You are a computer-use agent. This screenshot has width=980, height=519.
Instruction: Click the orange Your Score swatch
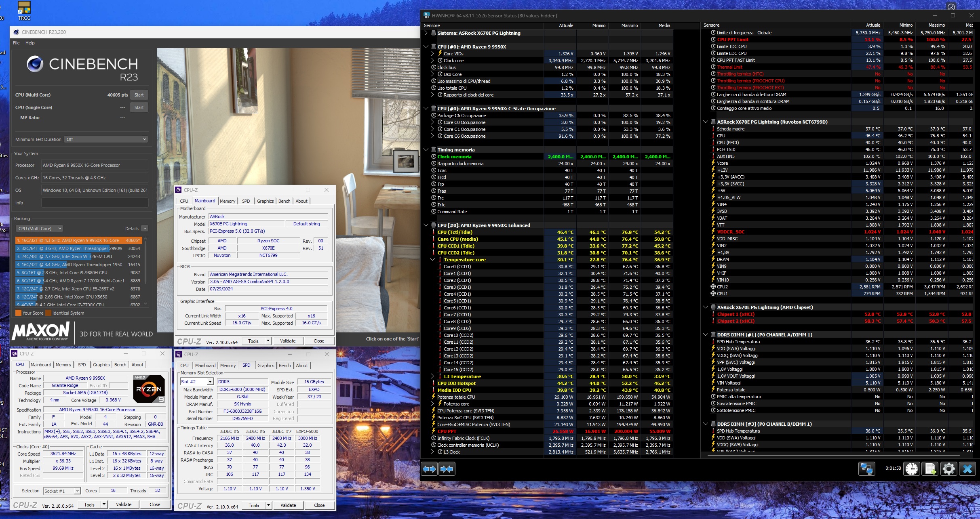click(x=18, y=313)
